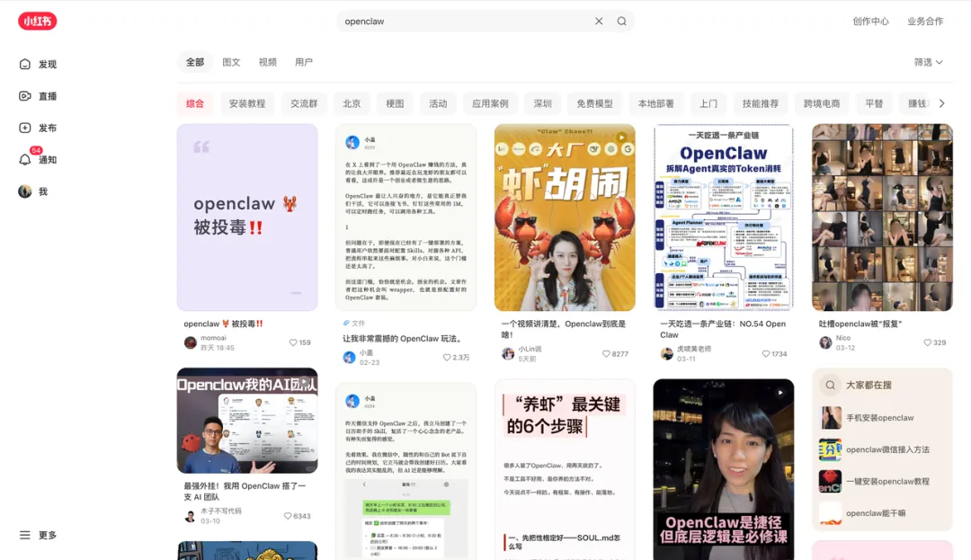Open title 最强外挂！我用 OpenClaw 搭了一支 AI 团队
Viewport: 971px width, 560px height.
click(245, 492)
